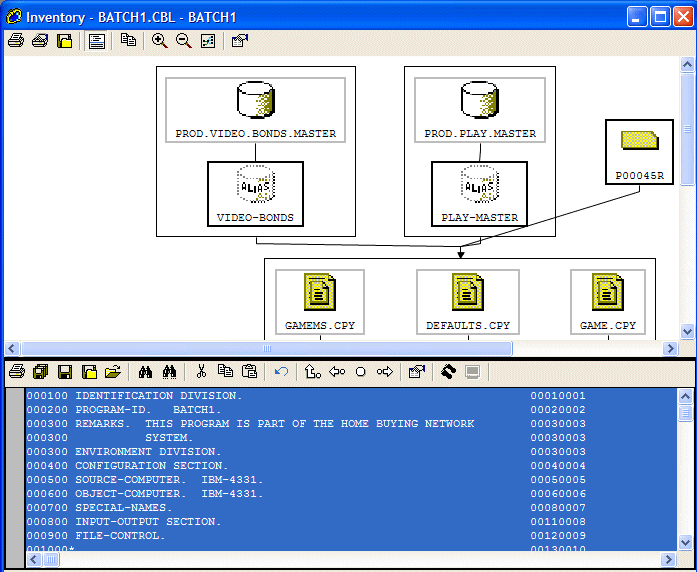Click the folder save icon in the diagram toolbar
The height and width of the screenshot is (572, 697).
[x=64, y=41]
